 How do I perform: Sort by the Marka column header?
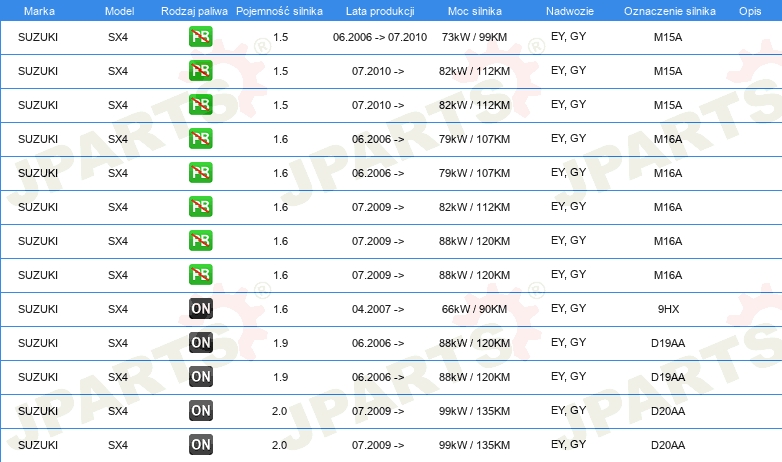(39, 11)
